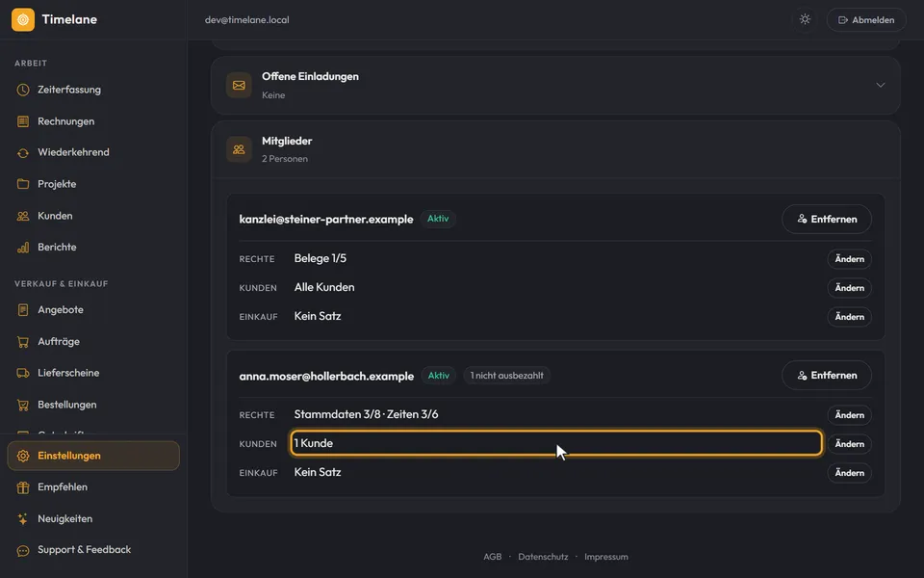924x578 pixels.
Task: Click the Support & Feedback chat icon
Action: (x=23, y=550)
